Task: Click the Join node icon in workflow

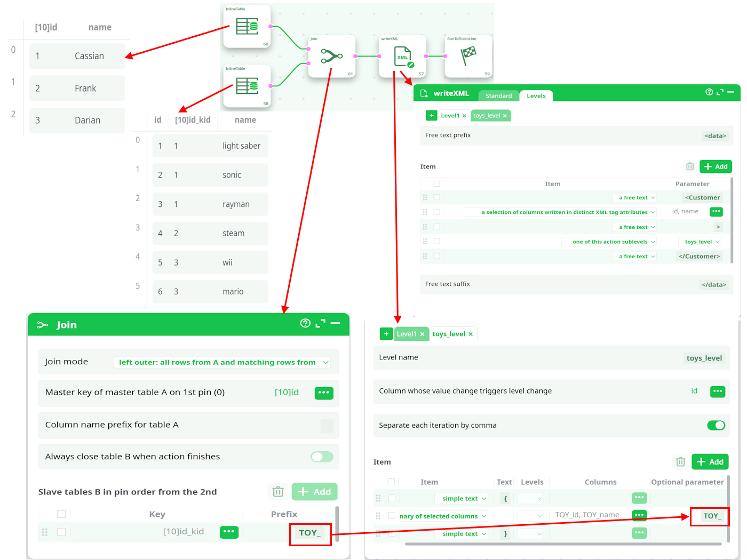Action: point(331,56)
